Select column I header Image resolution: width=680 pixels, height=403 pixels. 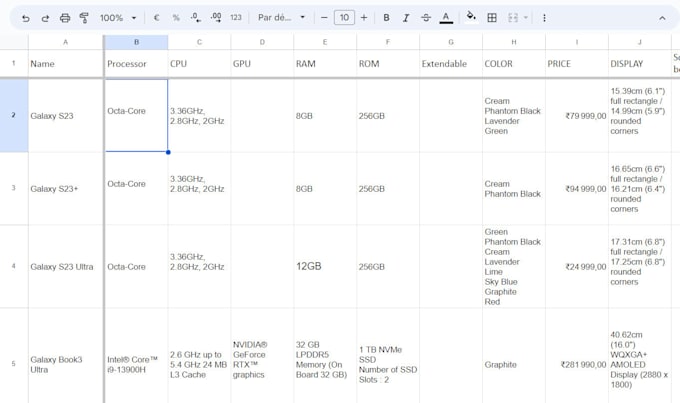click(577, 42)
